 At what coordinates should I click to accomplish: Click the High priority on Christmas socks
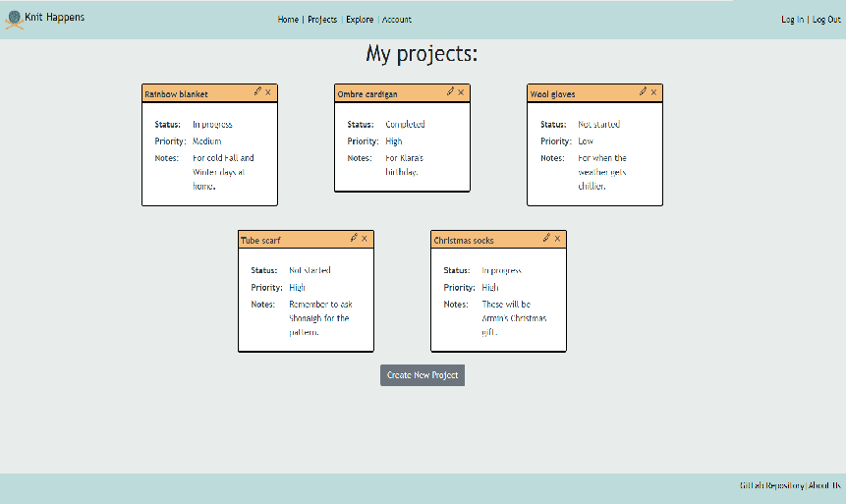click(x=490, y=287)
